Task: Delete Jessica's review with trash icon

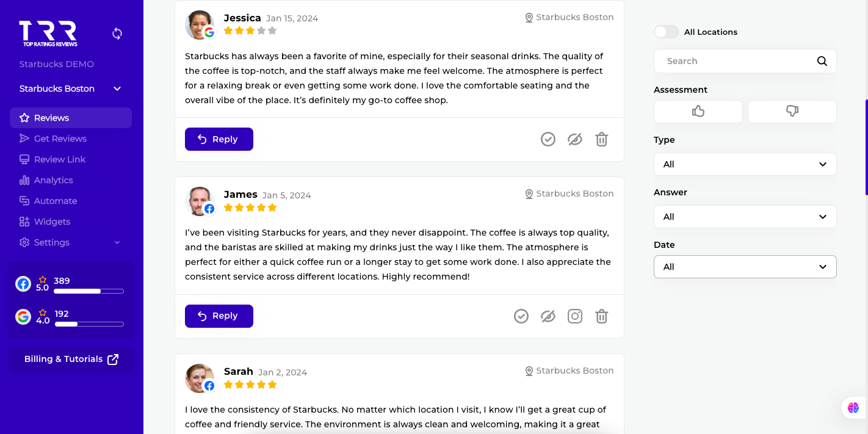Action: click(x=602, y=139)
